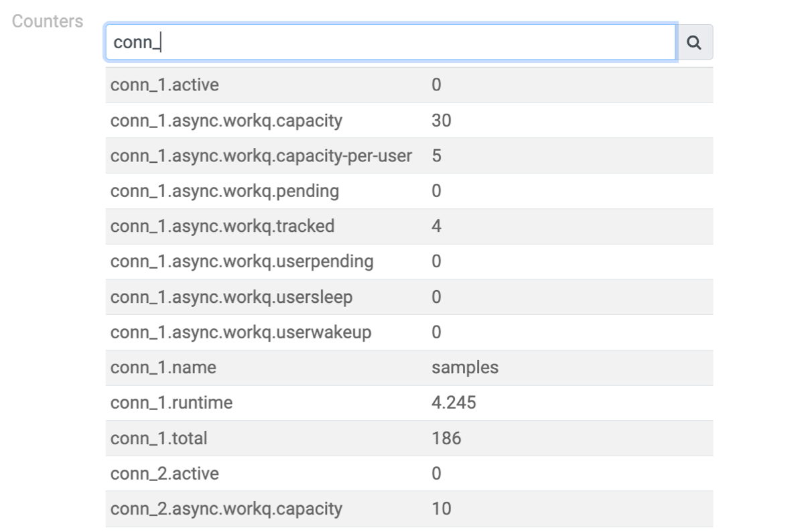Focus the counters search field containing conn_
This screenshot has width=804, height=532.
(x=390, y=43)
